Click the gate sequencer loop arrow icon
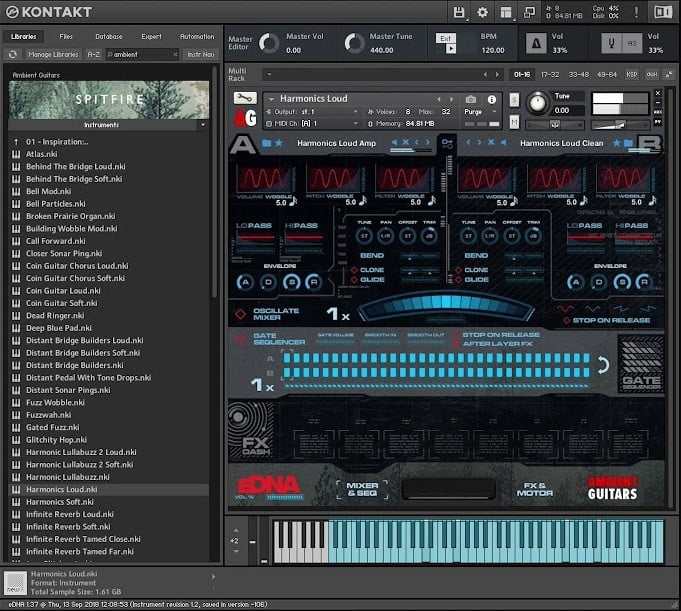Viewport: 681px width, 611px height. (x=602, y=365)
